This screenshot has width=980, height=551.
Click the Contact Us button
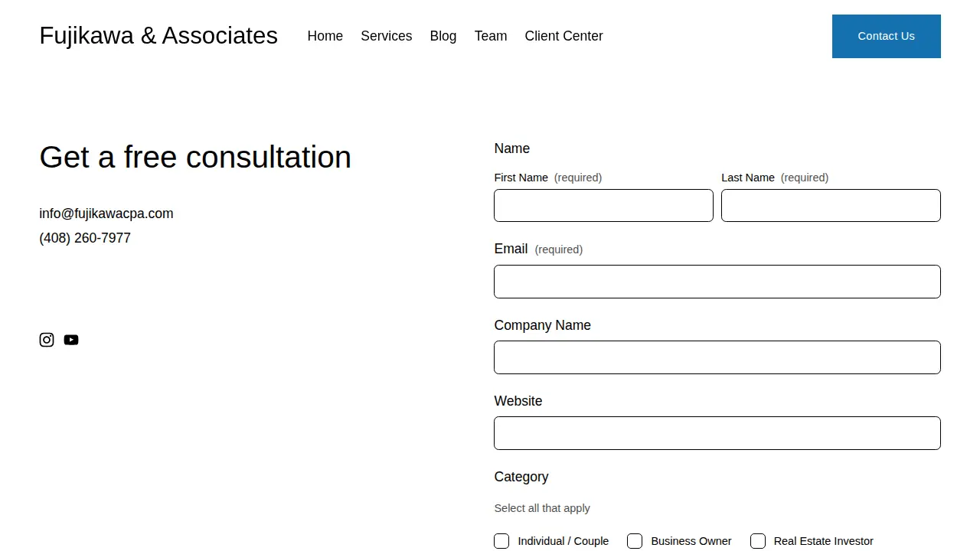pyautogui.click(x=887, y=36)
